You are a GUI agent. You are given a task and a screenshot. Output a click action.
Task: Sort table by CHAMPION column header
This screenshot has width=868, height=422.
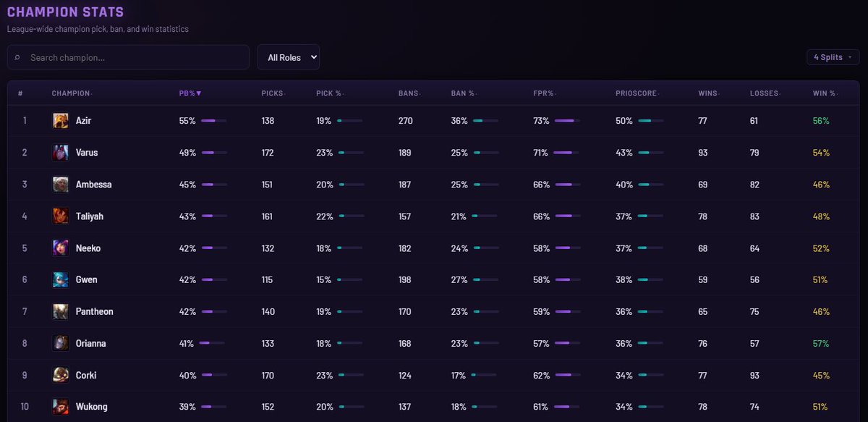[x=72, y=93]
